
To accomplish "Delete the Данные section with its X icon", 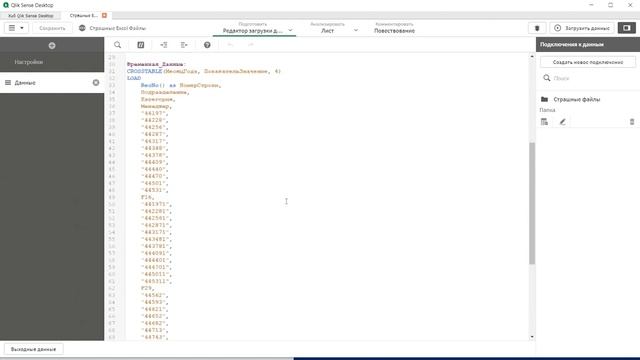I will [96, 83].
